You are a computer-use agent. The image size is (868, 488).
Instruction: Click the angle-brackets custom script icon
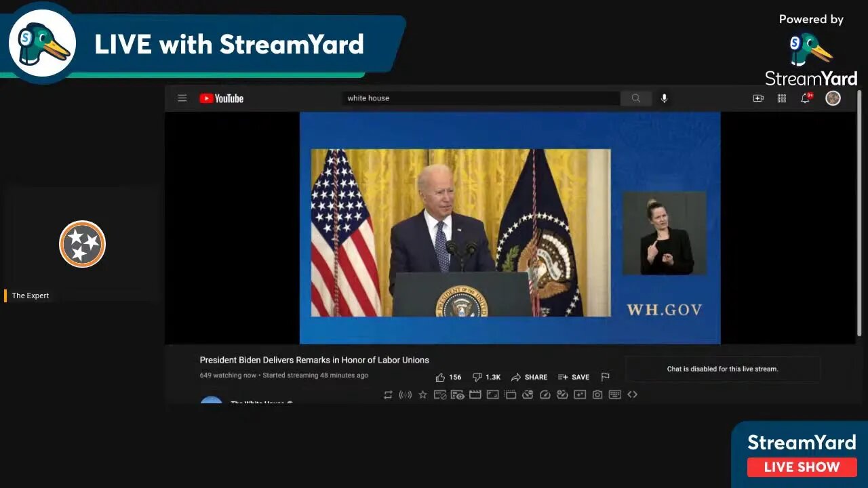click(x=632, y=394)
